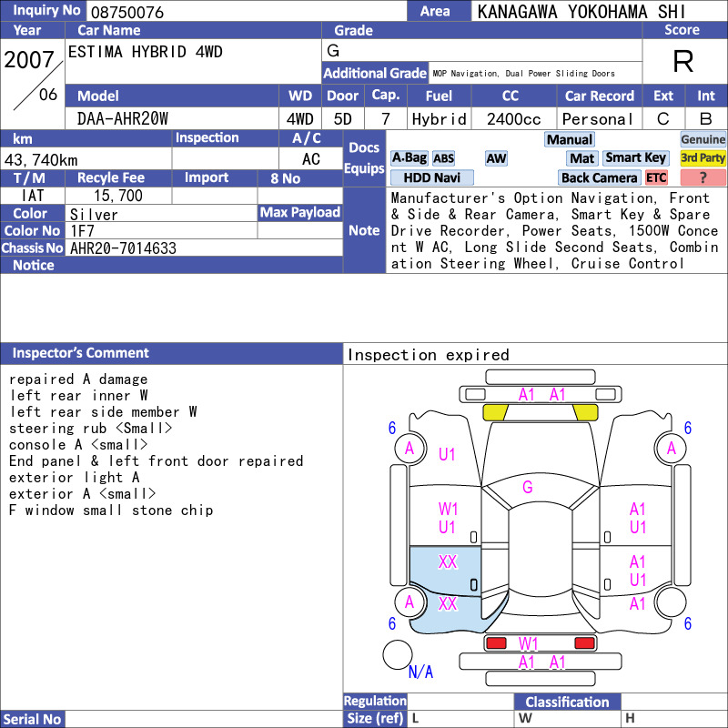Click the Inquiry No 08750076 field
This screenshot has height=728, width=728.
pyautogui.click(x=247, y=11)
